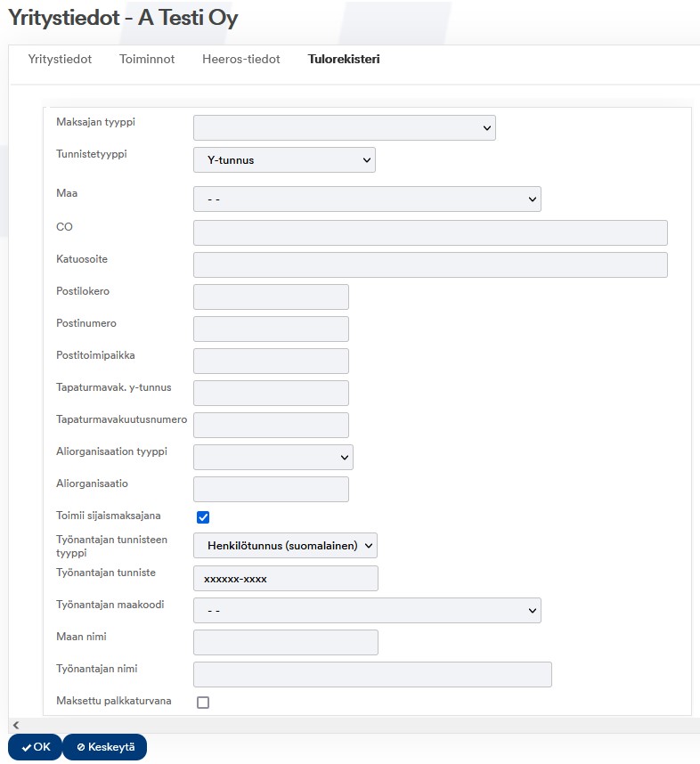Confirm with the OK button
Screen dimensions: 700x764
[x=35, y=747]
